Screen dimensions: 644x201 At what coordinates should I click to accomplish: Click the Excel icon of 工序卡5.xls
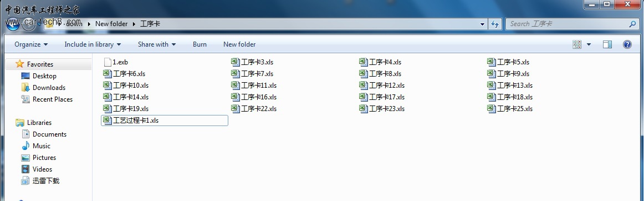pos(492,62)
